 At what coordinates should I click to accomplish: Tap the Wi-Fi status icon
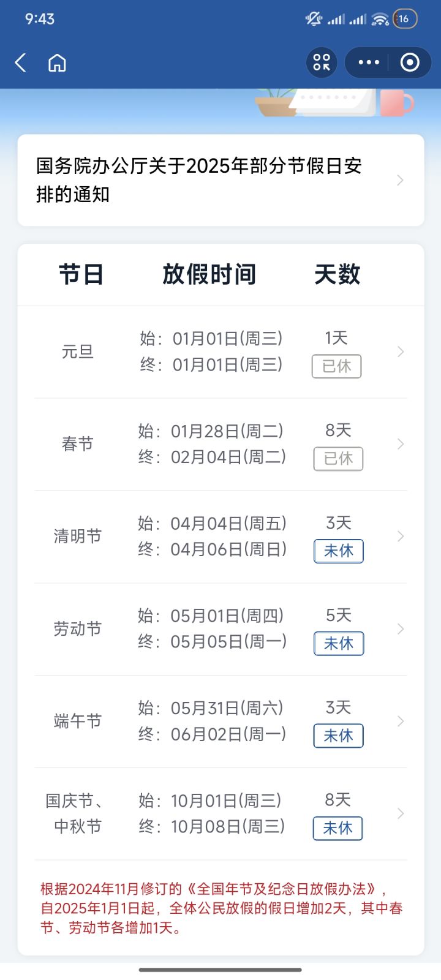[380, 19]
